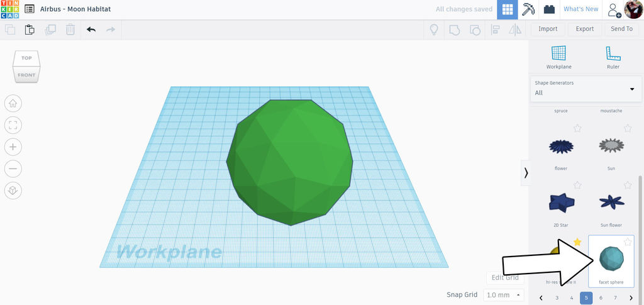The width and height of the screenshot is (644, 305).
Task: Select the Workplane tool
Action: [x=558, y=57]
